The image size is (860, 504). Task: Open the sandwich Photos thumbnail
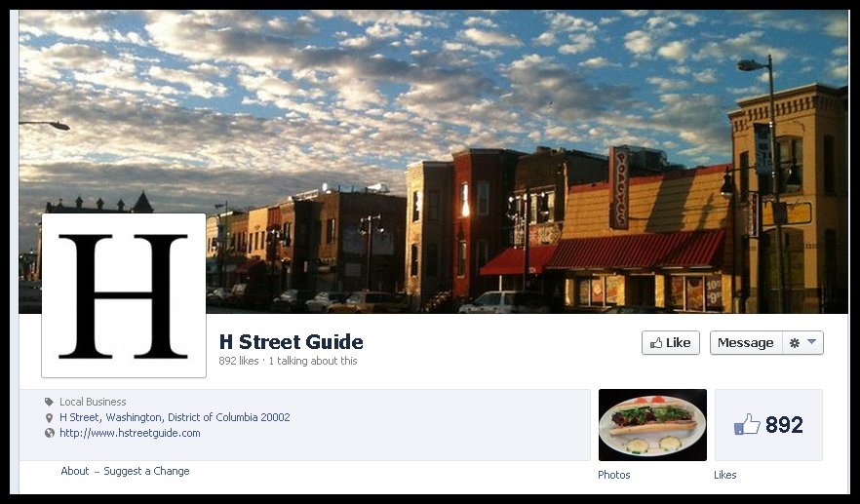652,425
